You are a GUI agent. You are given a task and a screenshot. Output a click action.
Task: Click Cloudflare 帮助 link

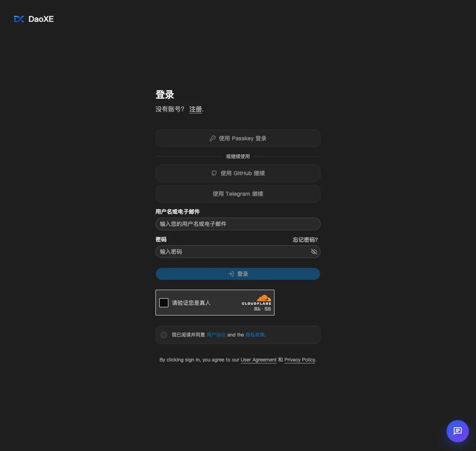(268, 309)
